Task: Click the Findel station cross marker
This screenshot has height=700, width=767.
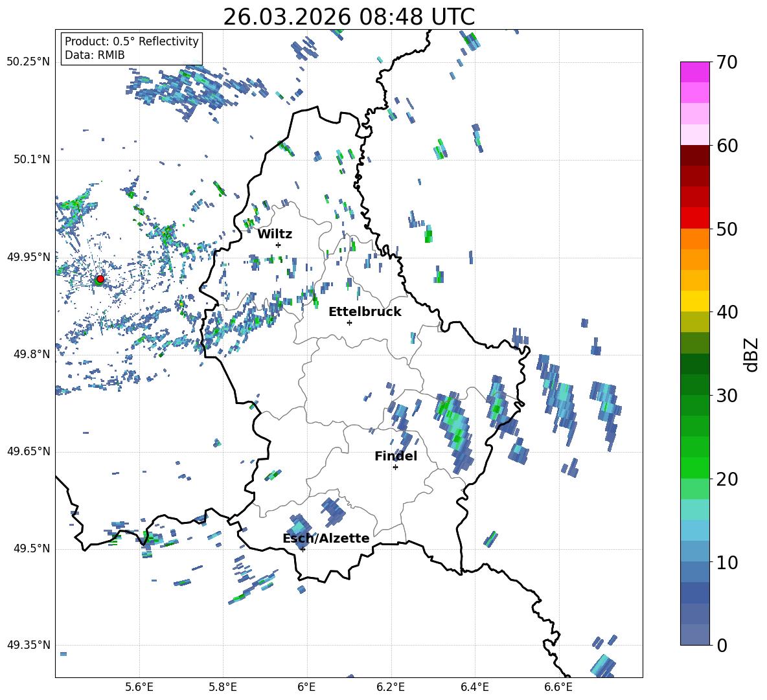Action: click(x=395, y=467)
